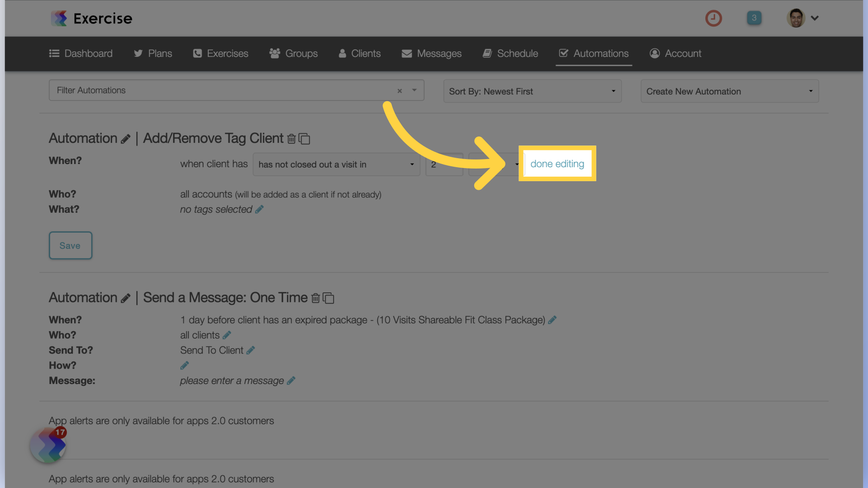868x488 pixels.
Task: Click the done editing button
Action: (557, 163)
